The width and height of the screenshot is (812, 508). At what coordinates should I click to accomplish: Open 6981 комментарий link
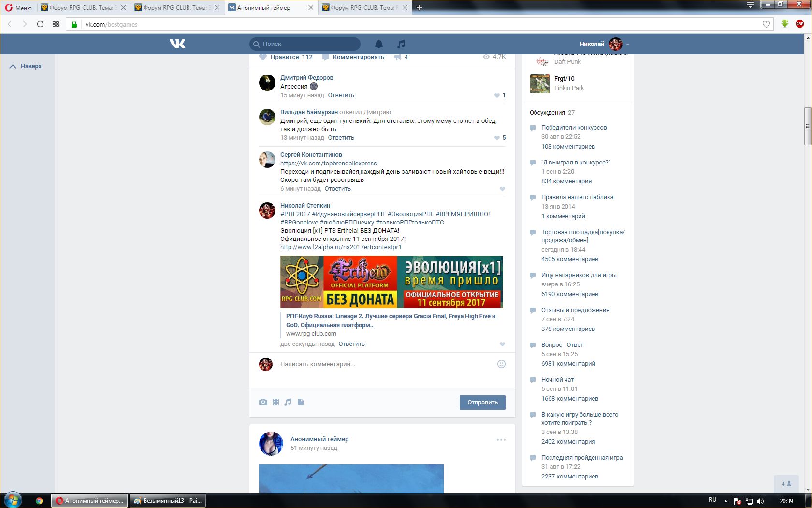(568, 364)
